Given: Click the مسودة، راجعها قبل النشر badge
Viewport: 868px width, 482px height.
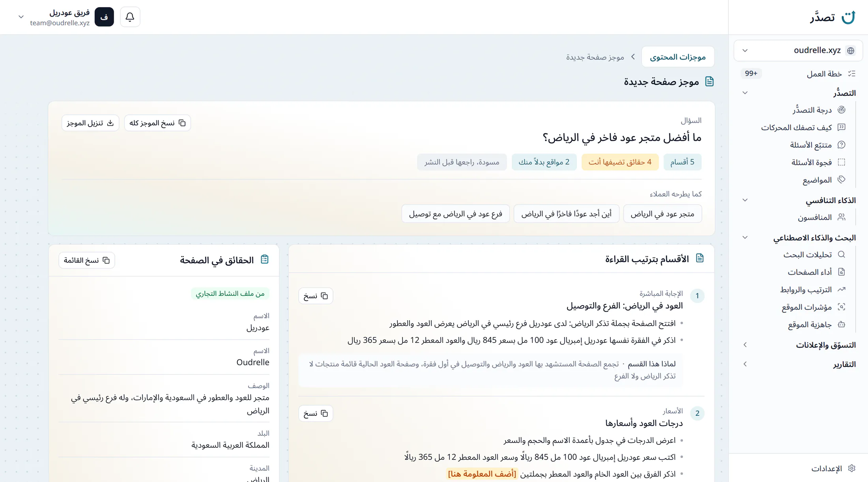Looking at the screenshot, I should coord(462,162).
